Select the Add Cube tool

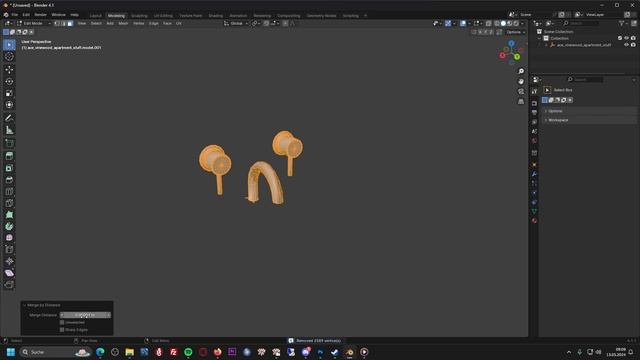[x=9, y=143]
